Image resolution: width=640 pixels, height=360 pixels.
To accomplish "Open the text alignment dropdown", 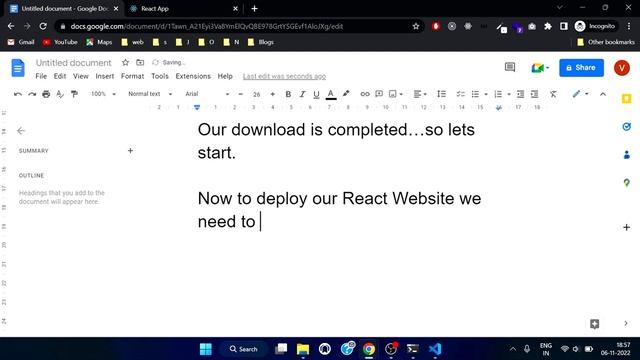I will click(420, 94).
